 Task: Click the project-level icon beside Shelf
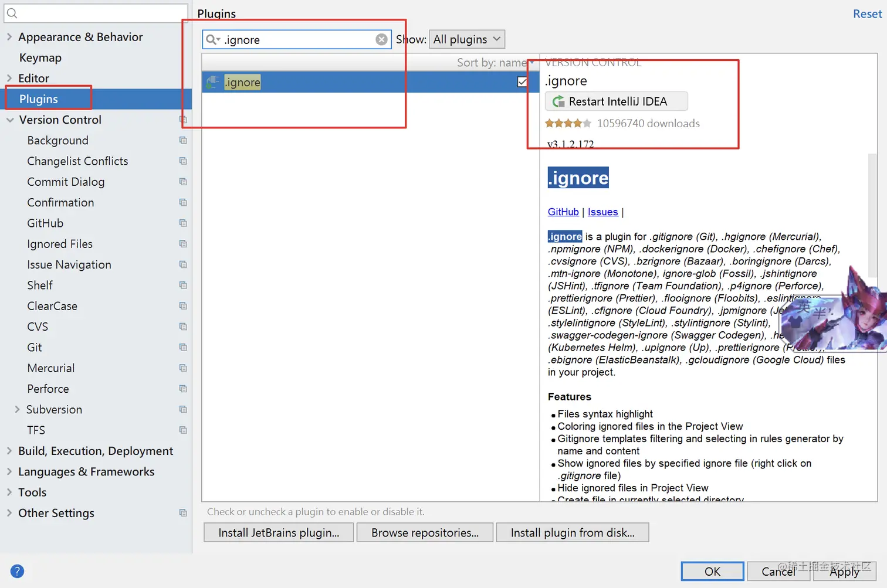tap(183, 285)
